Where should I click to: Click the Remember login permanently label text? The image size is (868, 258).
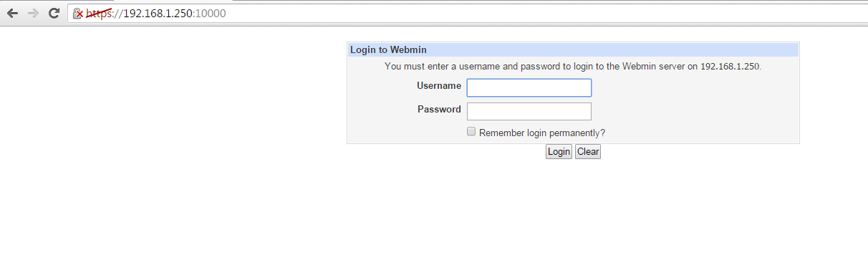coord(542,133)
